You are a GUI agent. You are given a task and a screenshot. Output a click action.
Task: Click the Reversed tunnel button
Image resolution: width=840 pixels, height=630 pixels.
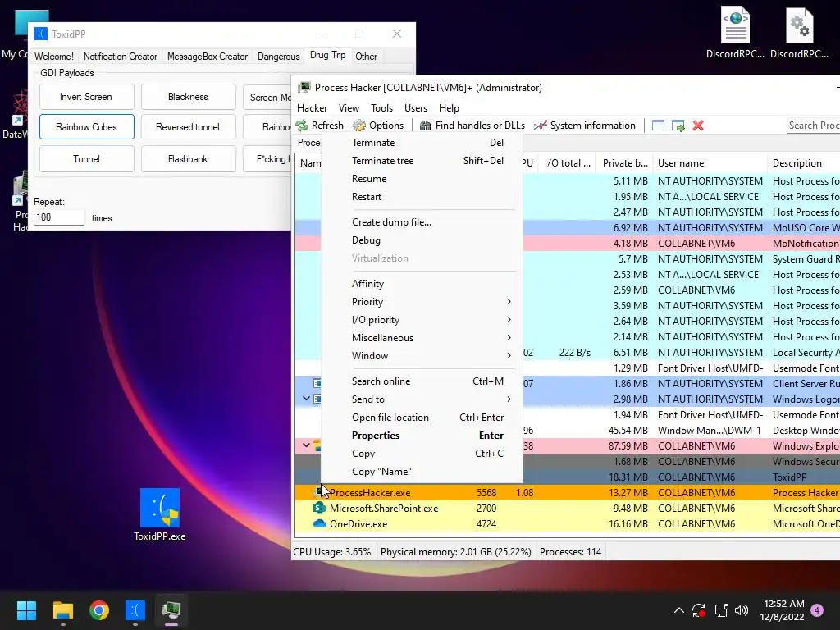pyautogui.click(x=188, y=127)
